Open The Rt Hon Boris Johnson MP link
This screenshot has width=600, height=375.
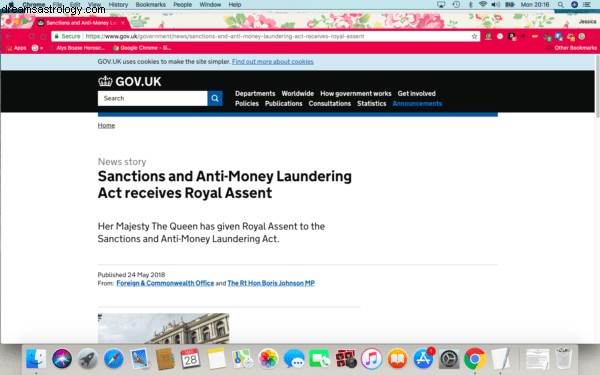tap(271, 283)
